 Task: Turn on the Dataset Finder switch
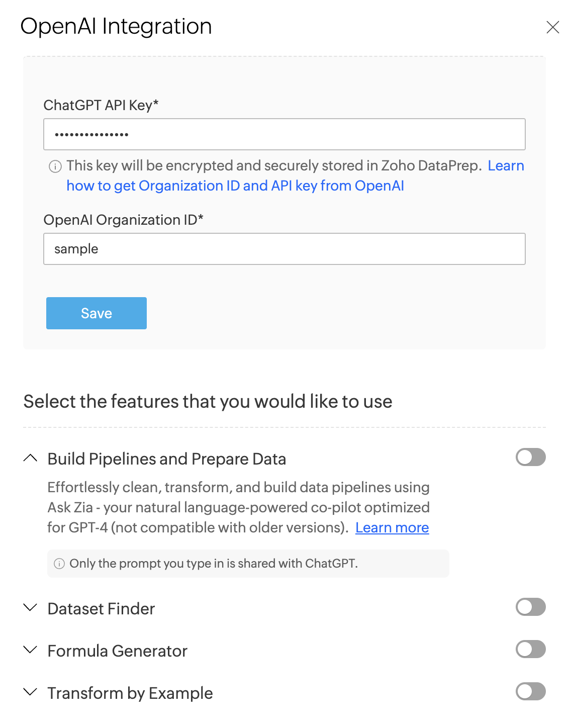pos(530,607)
